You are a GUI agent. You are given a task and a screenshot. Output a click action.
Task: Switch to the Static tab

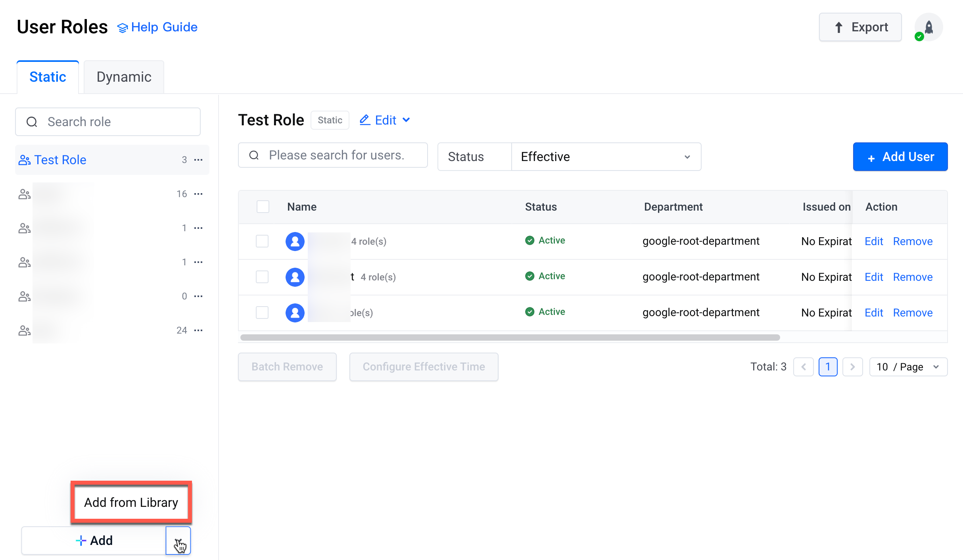(x=48, y=77)
